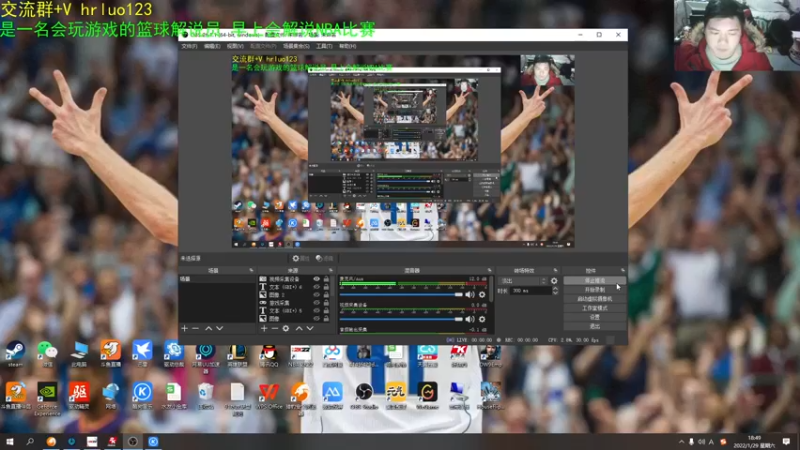Click the 开始录制 start recording button
The width and height of the screenshot is (800, 450).
[595, 290]
